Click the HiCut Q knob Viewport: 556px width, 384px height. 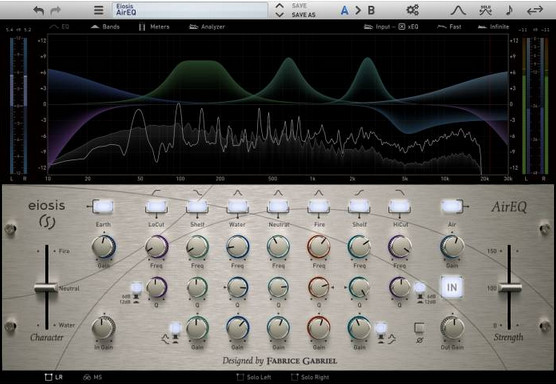point(400,287)
